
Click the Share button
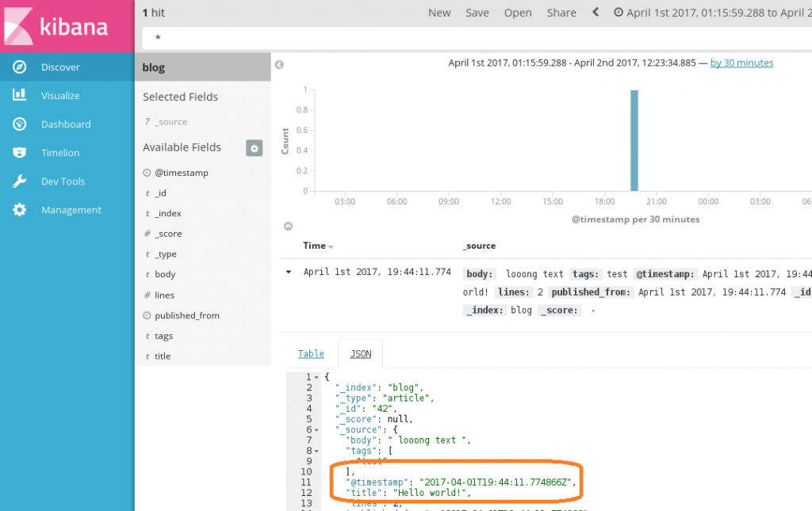[x=561, y=13]
